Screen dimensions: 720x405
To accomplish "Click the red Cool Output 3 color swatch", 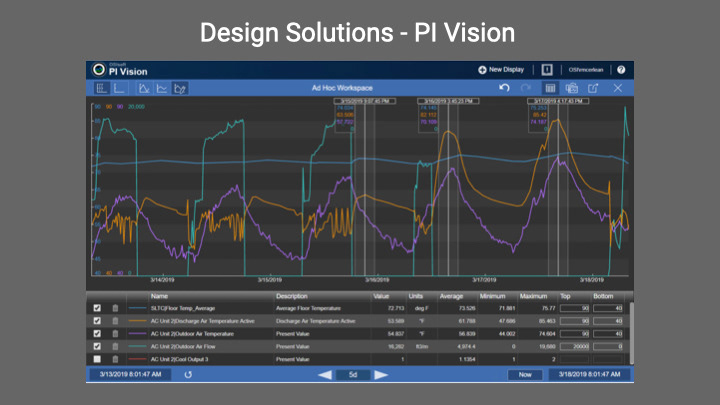I will tap(137, 359).
